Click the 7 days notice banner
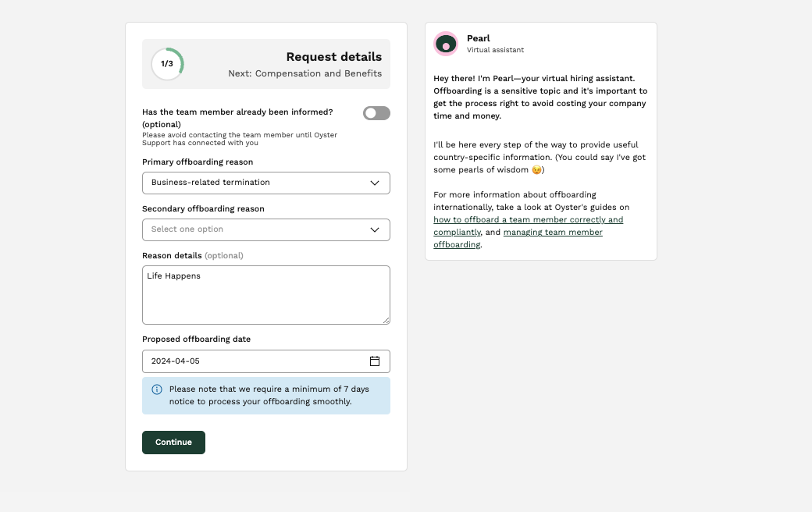 pos(266,396)
